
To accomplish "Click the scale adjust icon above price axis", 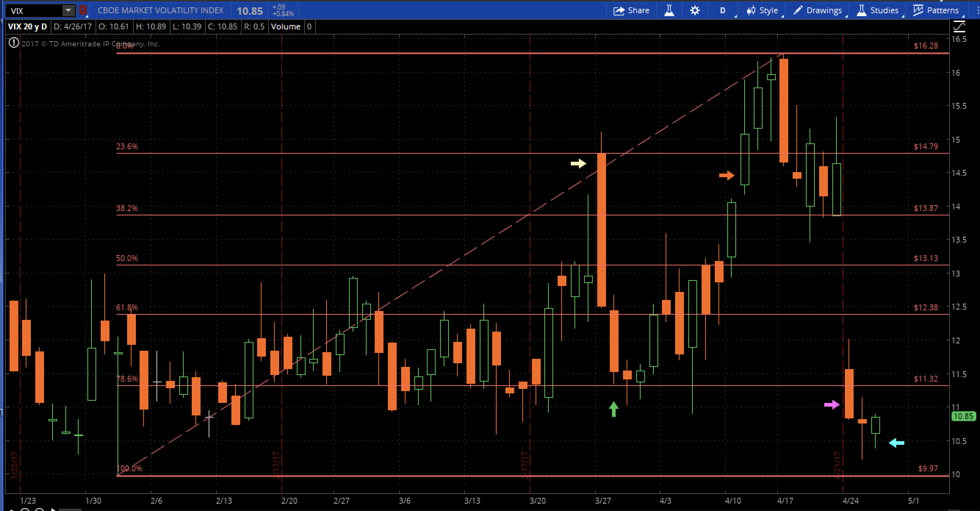I will (959, 26).
